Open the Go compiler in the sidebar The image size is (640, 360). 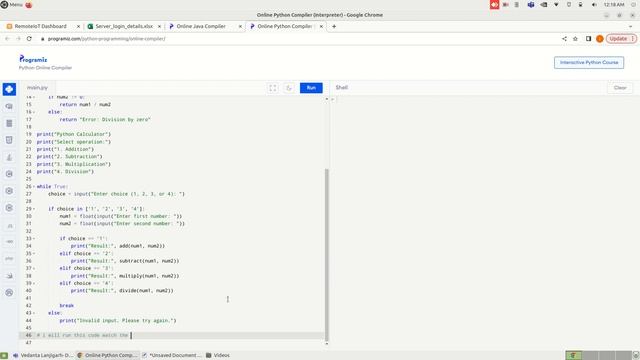tap(9, 242)
